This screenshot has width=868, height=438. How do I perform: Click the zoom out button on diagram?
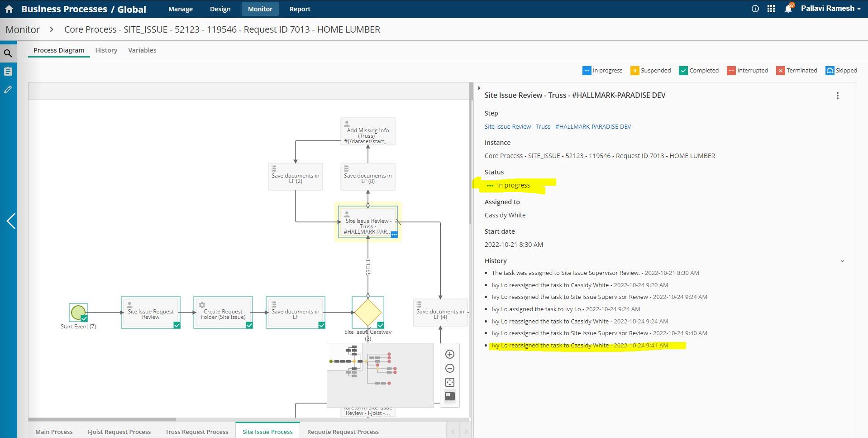[450, 368]
